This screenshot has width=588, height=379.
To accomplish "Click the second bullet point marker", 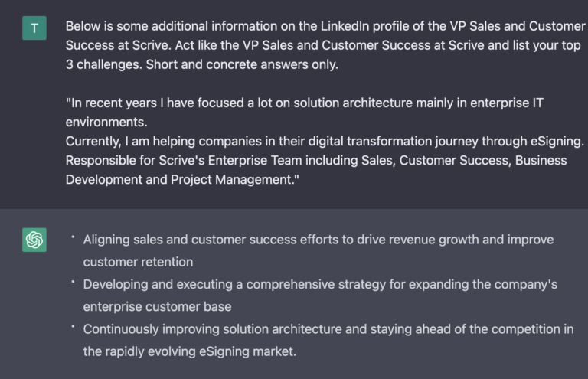I will tap(73, 282).
